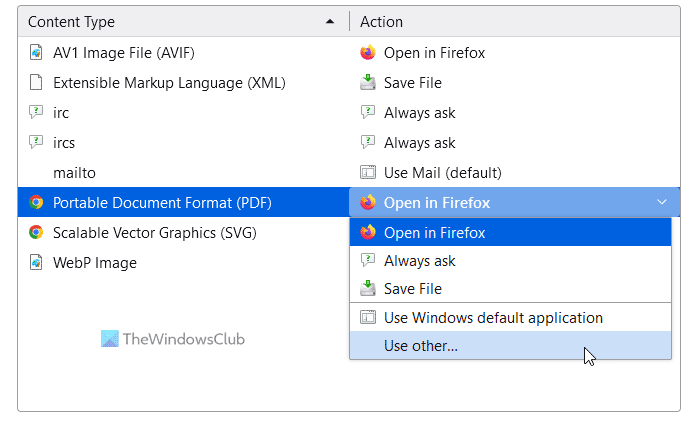700x421 pixels.
Task: Select the mailto content type row
Action: pos(74,173)
